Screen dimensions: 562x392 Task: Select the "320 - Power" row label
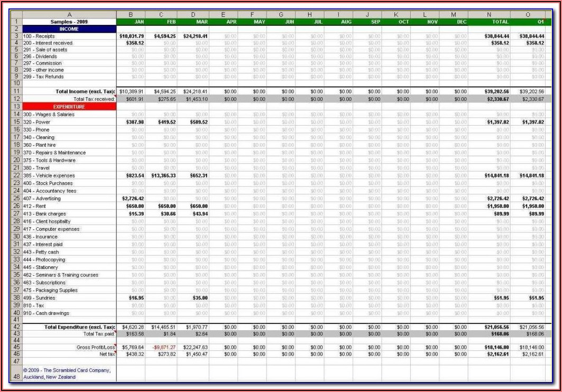[37, 122]
